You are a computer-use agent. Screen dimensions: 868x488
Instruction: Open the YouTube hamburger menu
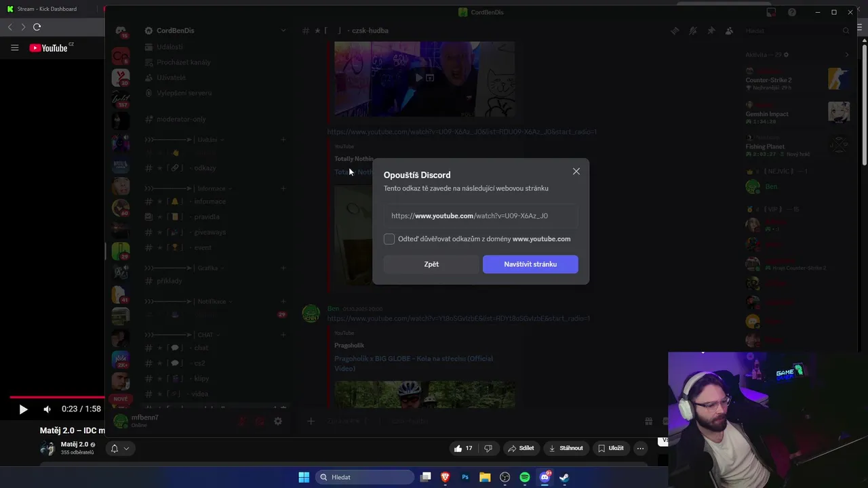coord(14,47)
